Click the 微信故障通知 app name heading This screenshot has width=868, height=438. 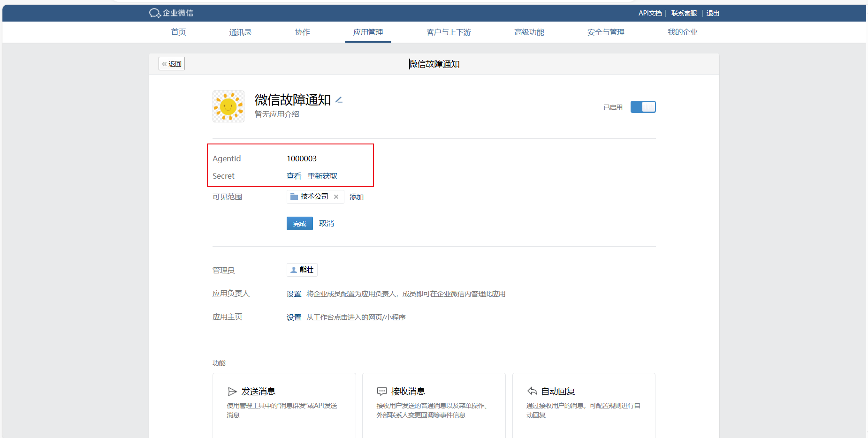[293, 100]
